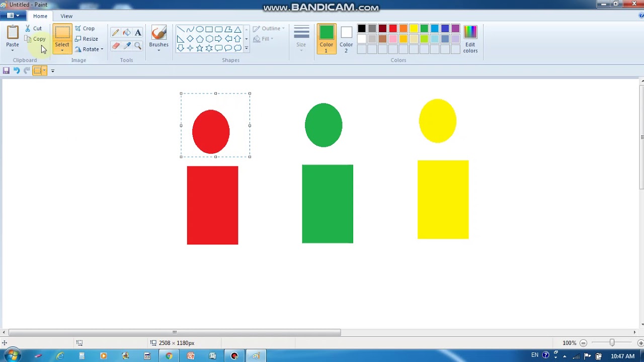644x362 pixels.
Task: Click the Cut scissors button
Action: (34, 29)
